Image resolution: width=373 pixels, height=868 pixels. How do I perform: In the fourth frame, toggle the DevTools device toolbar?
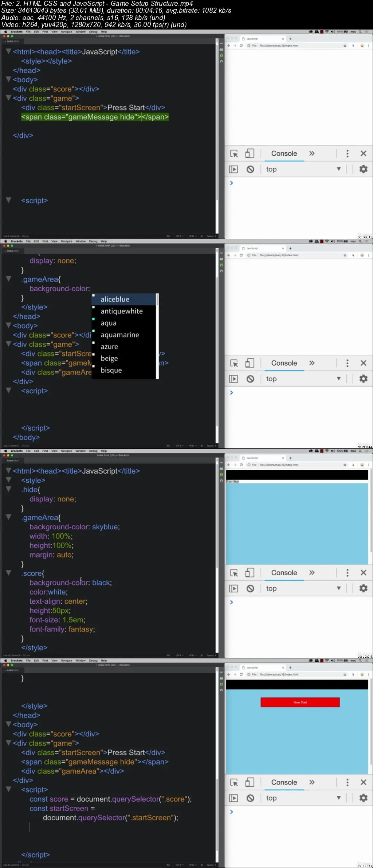(250, 782)
